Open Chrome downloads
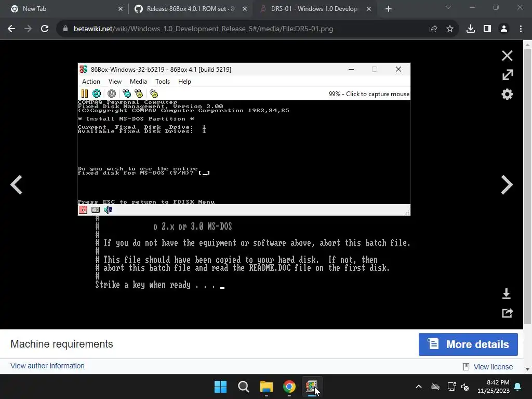This screenshot has width=532, height=399. tap(471, 29)
